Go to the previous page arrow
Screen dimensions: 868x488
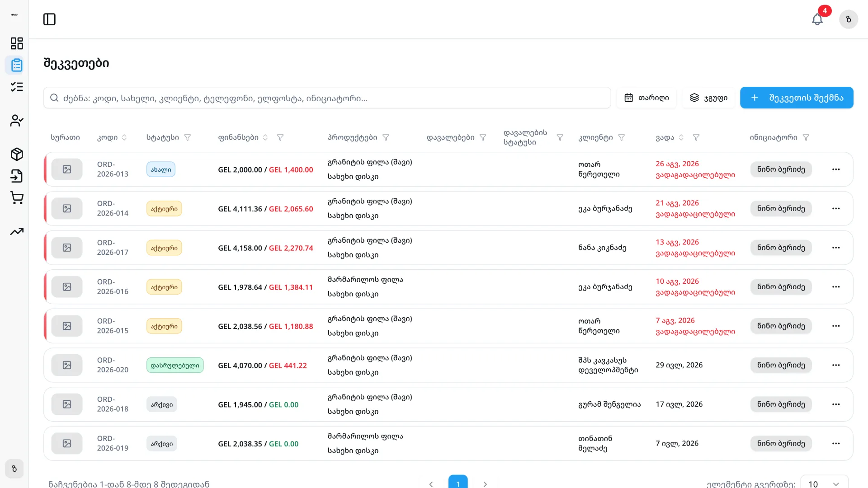[431, 484]
